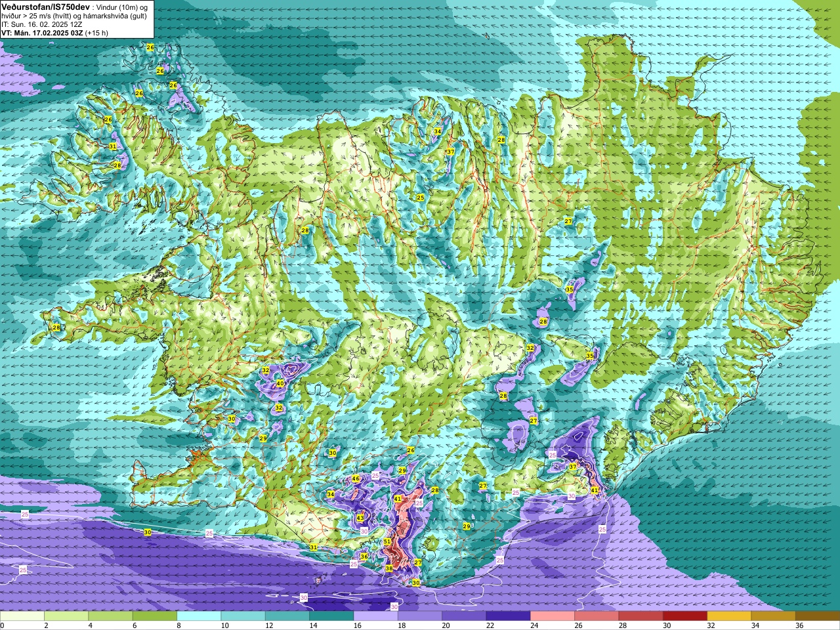Pick the light lavender 16–18 legend swatch
Image resolution: width=840 pixels, height=630 pixels.
click(375, 616)
